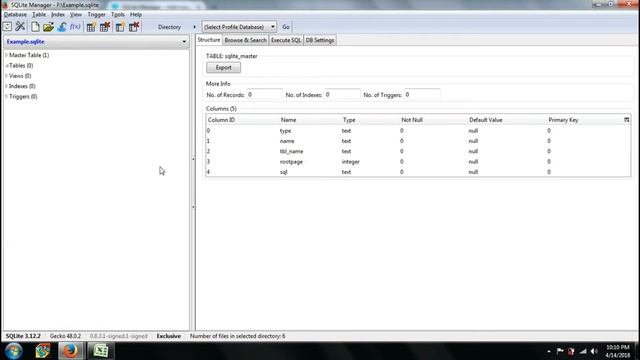Click the Drop Index toolbar icon
Screen dimensions: 640x360
click(x=134, y=27)
